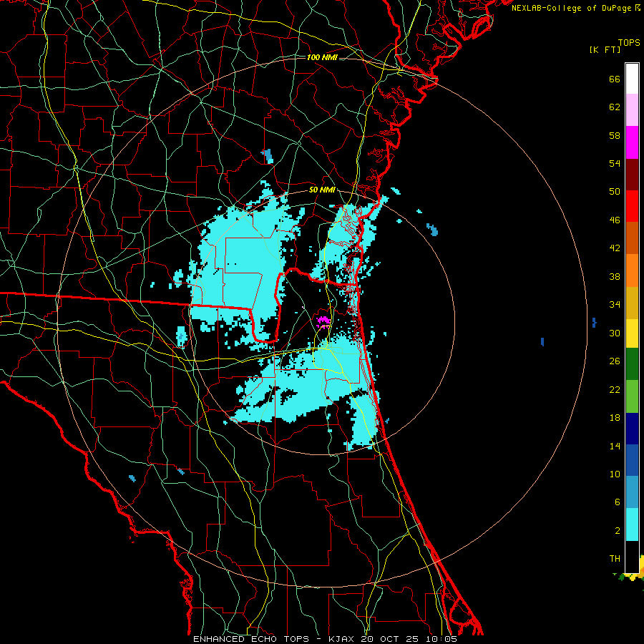The width and height of the screenshot is (644, 644).
Task: Click the 38 value on the scale
Action: (x=615, y=276)
